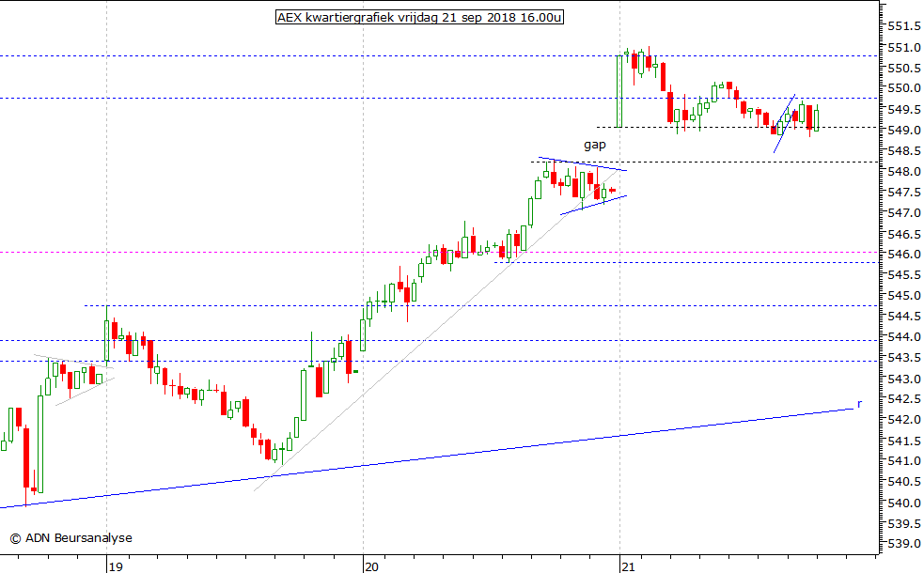Click the 539.0 price axis label
Screen dimensions: 924x573
(904, 544)
